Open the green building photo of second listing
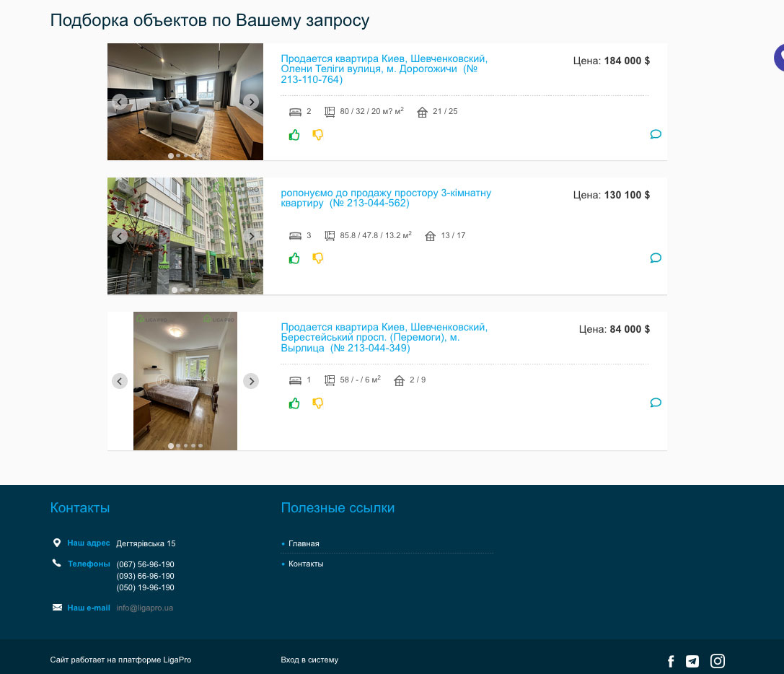The width and height of the screenshot is (784, 674). point(185,236)
